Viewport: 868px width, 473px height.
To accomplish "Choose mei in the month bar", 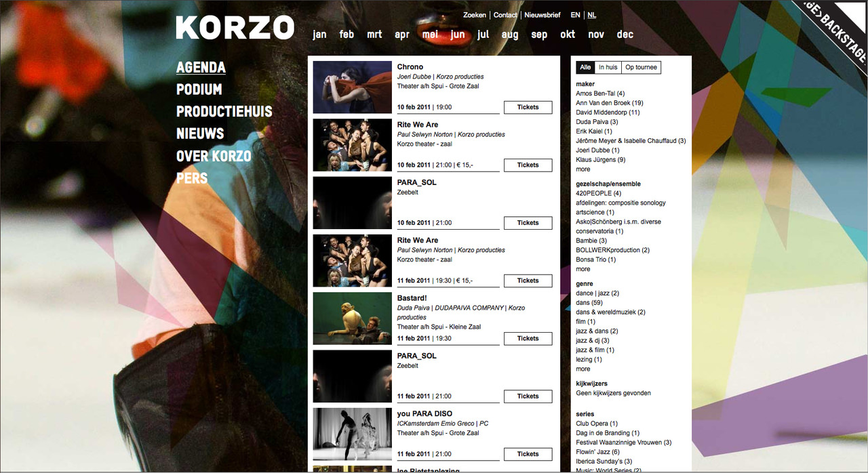I will pos(430,35).
